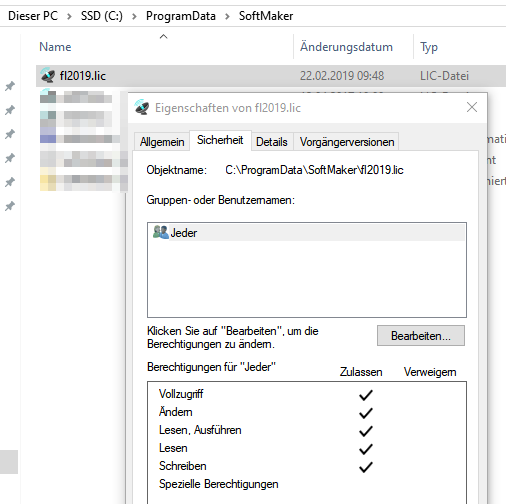Navigate to SSD (C:) in breadcrumb

[x=102, y=16]
